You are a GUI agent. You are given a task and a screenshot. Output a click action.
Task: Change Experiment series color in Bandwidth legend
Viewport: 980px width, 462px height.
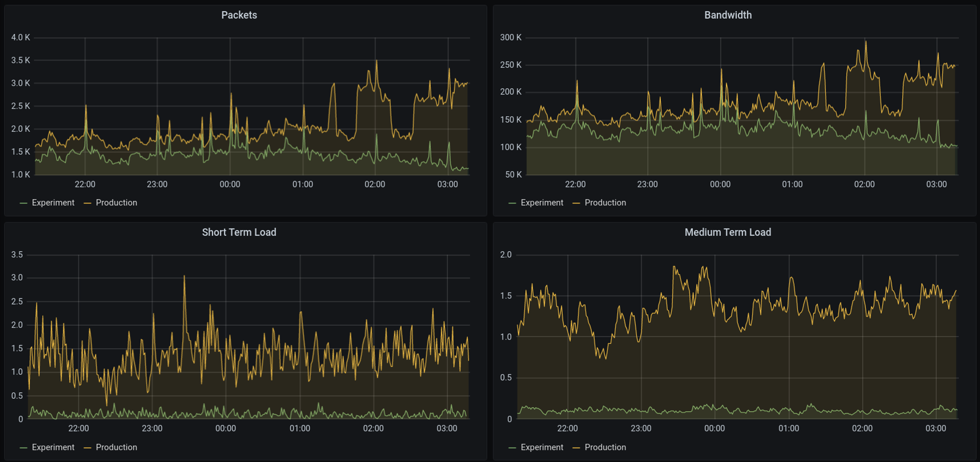(512, 203)
